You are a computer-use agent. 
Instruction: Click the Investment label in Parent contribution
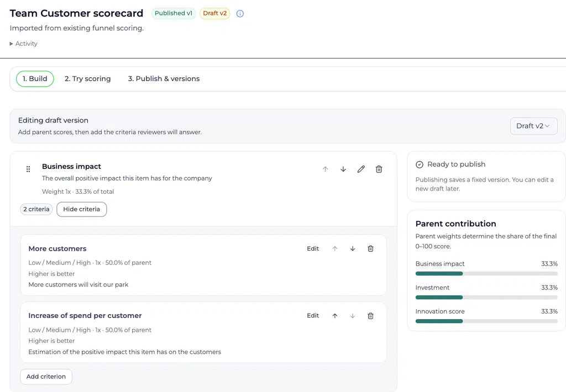tap(432, 288)
